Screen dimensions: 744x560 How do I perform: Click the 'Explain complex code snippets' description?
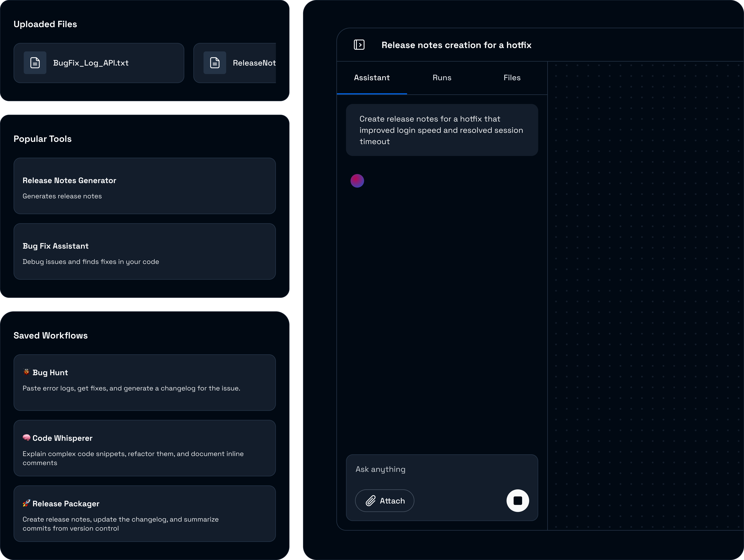click(133, 458)
